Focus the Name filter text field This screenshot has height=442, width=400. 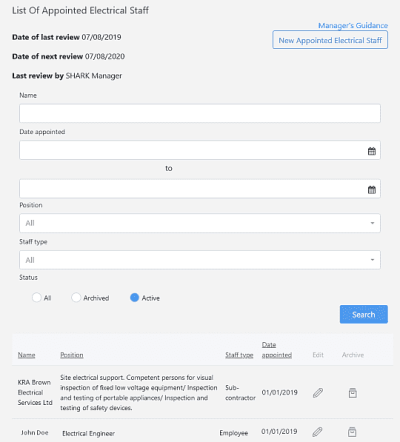(x=200, y=113)
